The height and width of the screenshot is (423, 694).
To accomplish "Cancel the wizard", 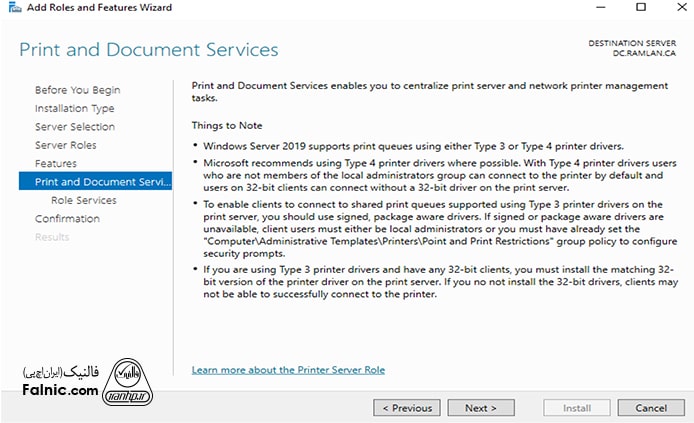I will [x=651, y=408].
